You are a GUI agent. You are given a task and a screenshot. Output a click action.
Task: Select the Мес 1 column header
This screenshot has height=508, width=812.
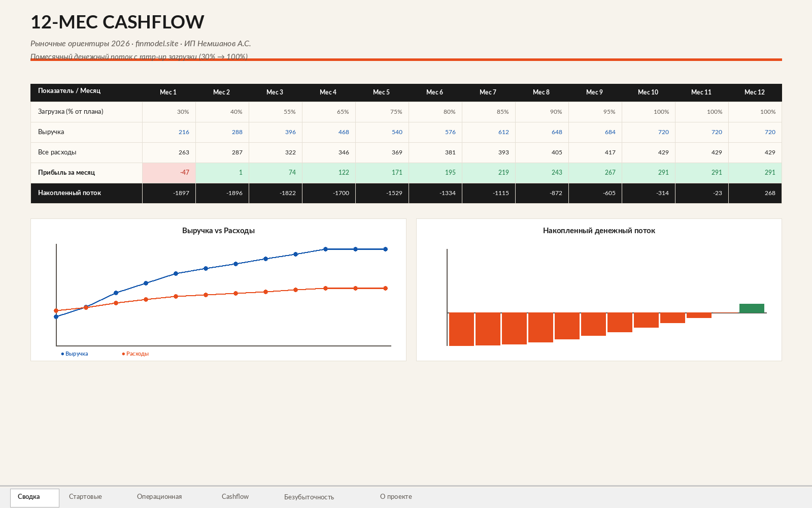click(x=169, y=92)
